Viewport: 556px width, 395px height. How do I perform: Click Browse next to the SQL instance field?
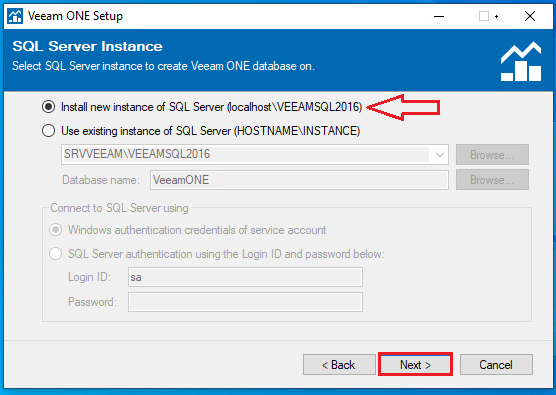click(x=492, y=155)
